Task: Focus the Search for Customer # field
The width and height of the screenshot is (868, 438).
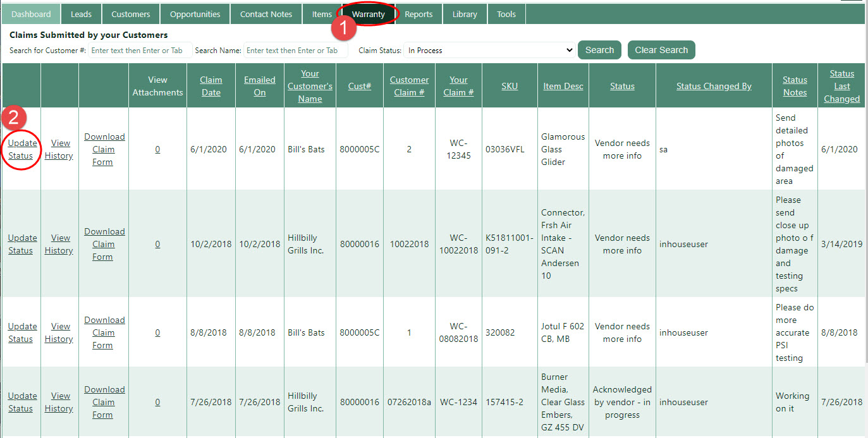Action: coord(140,51)
